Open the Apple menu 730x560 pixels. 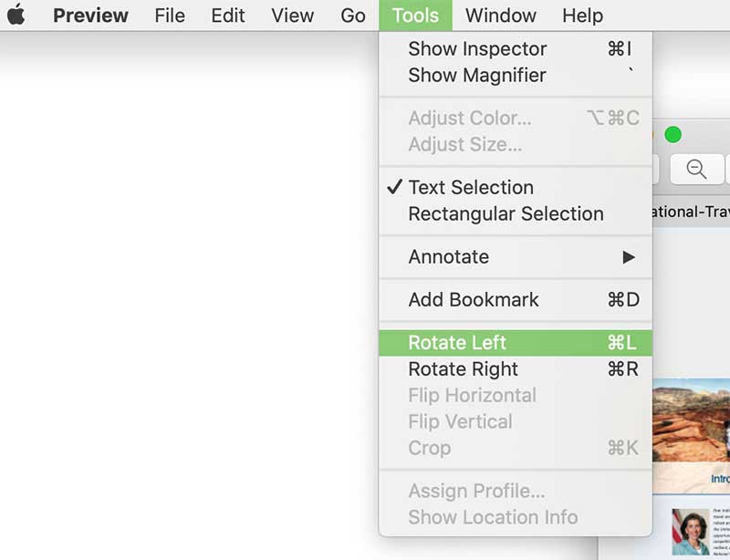[16, 16]
